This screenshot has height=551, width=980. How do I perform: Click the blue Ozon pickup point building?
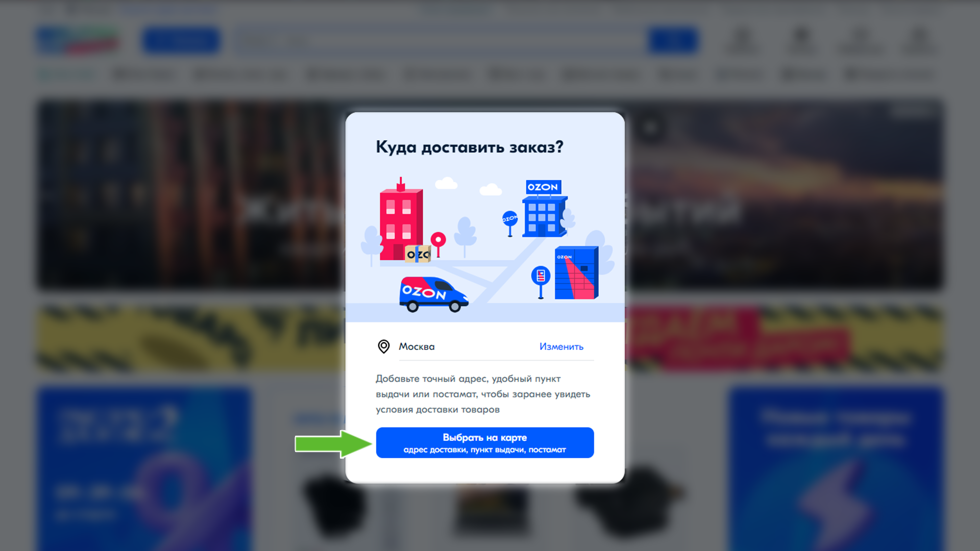(544, 209)
